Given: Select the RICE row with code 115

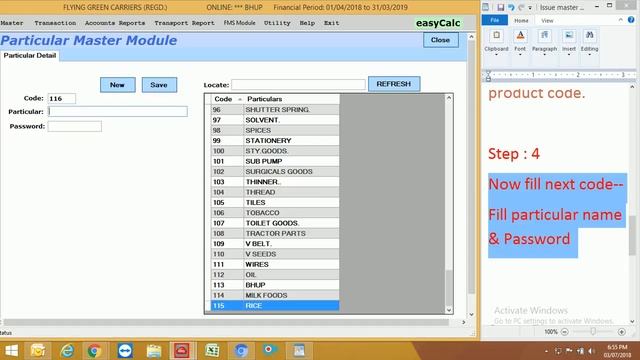Looking at the screenshot, I should coord(275,306).
